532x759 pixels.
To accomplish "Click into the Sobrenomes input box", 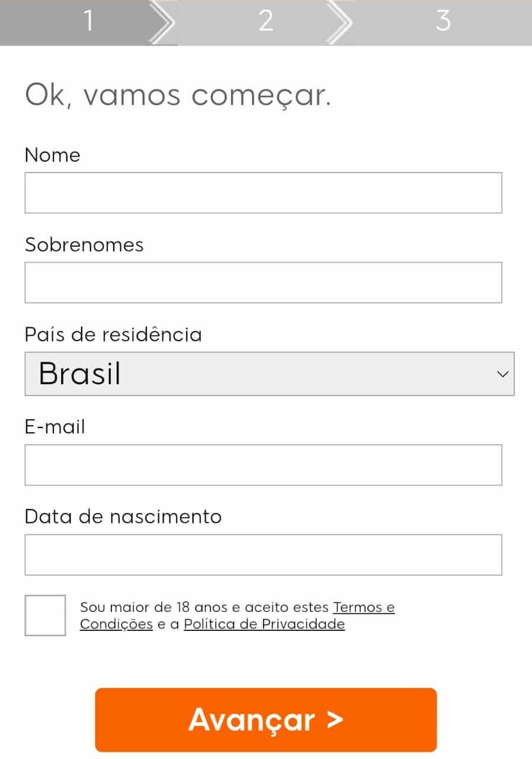I will pyautogui.click(x=263, y=282).
